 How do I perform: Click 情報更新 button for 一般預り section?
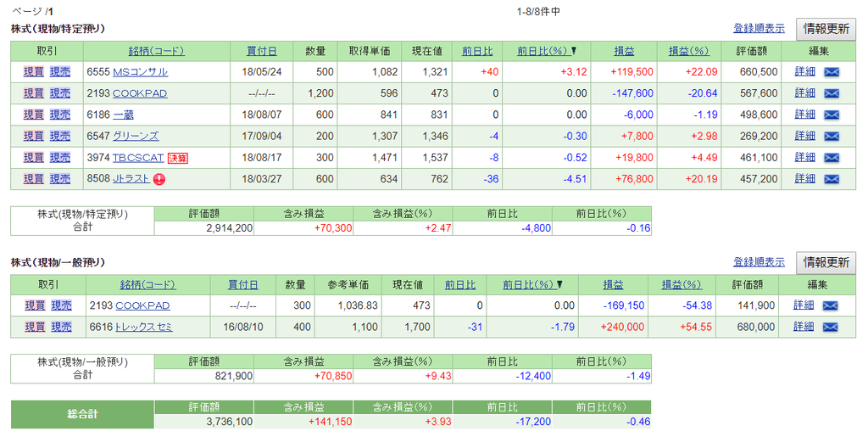[x=826, y=262]
